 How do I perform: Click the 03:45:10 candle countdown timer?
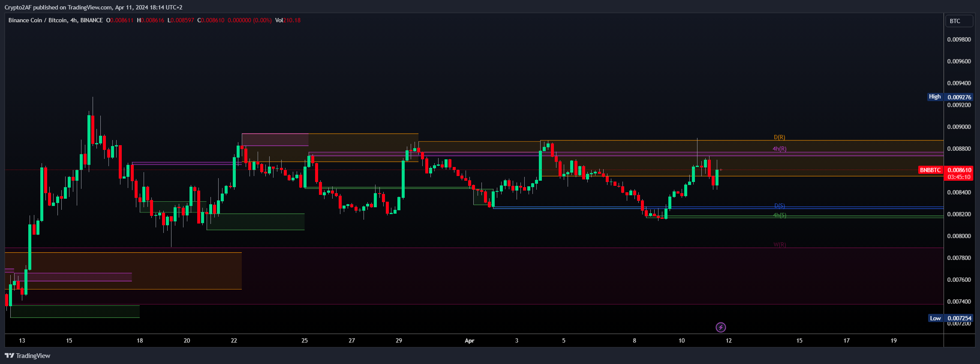click(x=959, y=177)
